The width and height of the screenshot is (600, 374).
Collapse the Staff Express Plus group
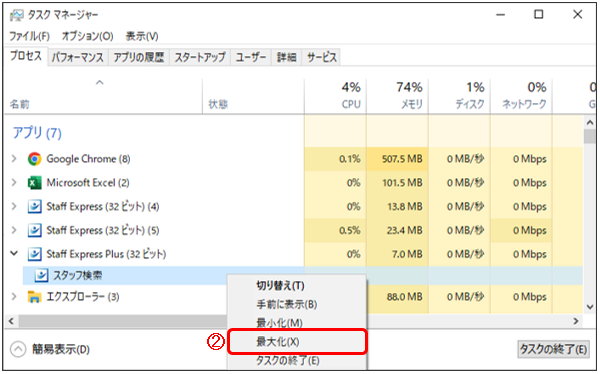point(14,253)
